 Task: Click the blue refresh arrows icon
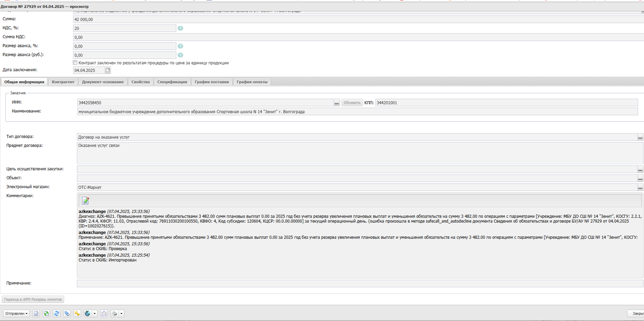click(57, 313)
